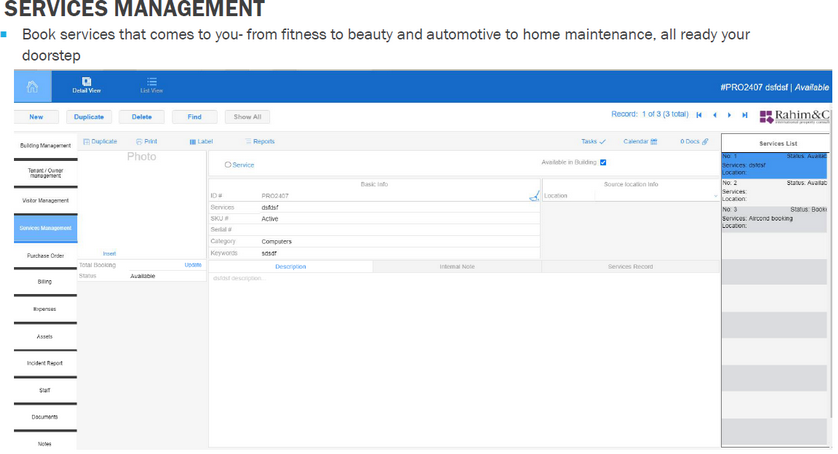Image resolution: width=838 pixels, height=454 pixels.
Task: Go to the previous record arrow
Action: 714,116
